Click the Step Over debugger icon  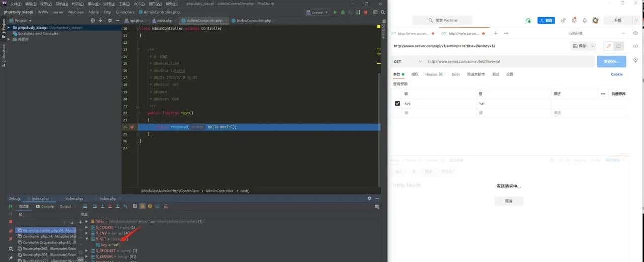[95, 206]
